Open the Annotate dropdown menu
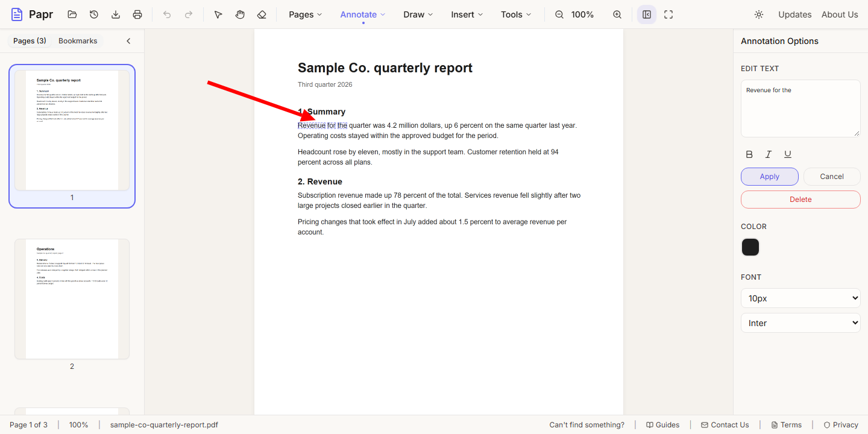The image size is (868, 434). click(x=363, y=14)
